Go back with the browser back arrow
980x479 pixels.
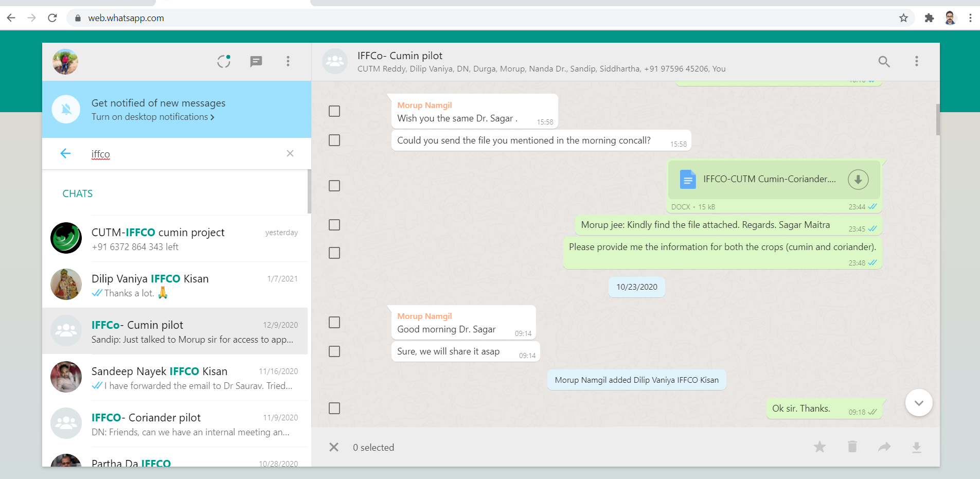tap(11, 18)
